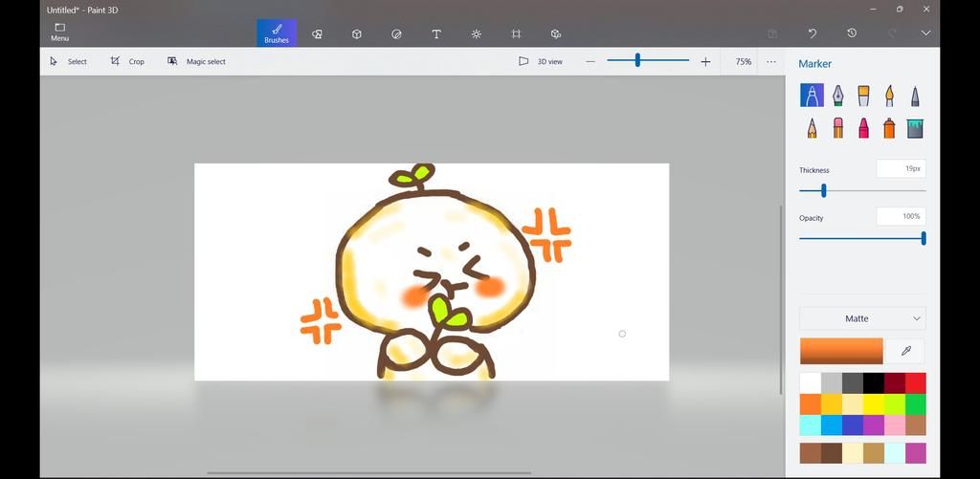980x479 pixels.
Task: Pick the magenta custom swatch
Action: pos(916,453)
